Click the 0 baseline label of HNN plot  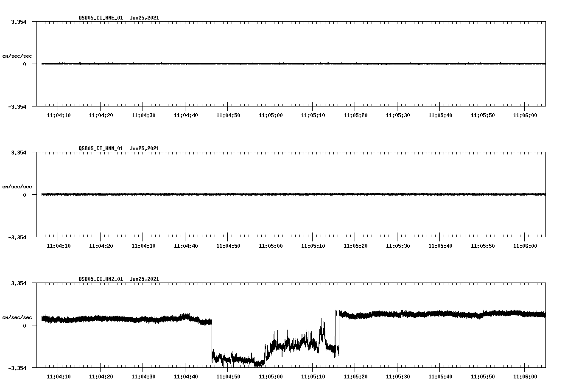click(25, 195)
